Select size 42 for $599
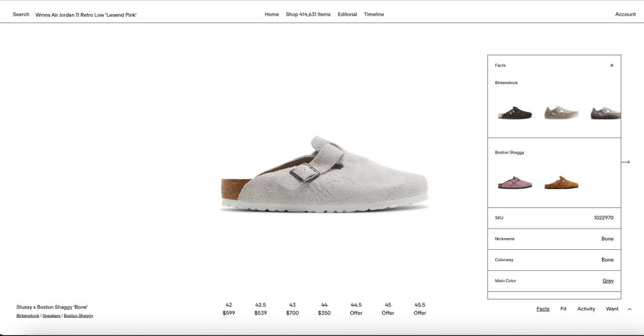 pyautogui.click(x=229, y=309)
